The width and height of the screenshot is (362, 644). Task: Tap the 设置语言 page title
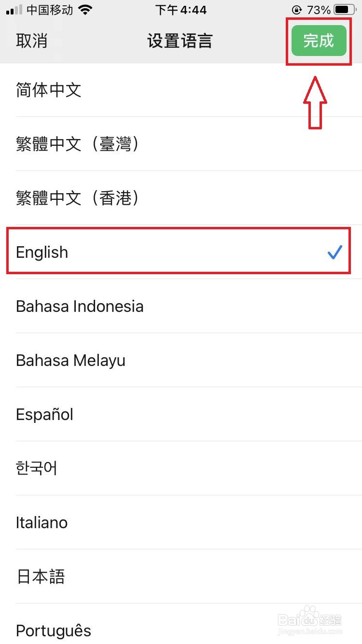click(180, 41)
